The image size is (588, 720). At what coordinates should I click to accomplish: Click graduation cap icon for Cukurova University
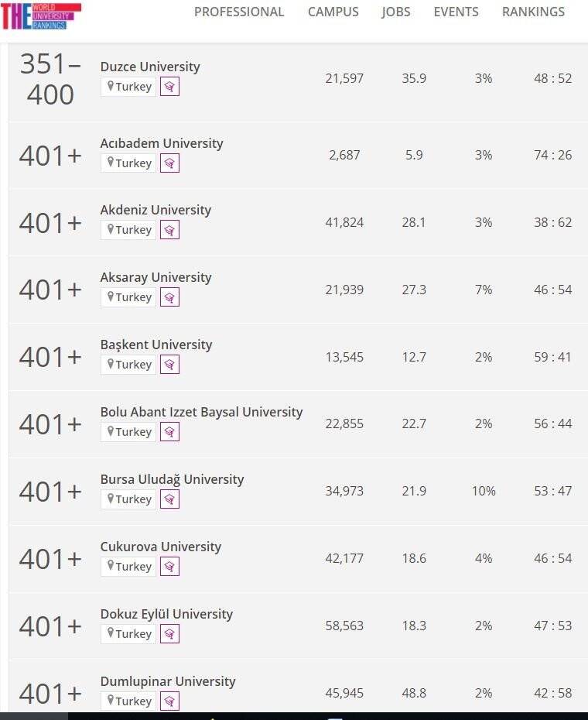click(x=169, y=567)
